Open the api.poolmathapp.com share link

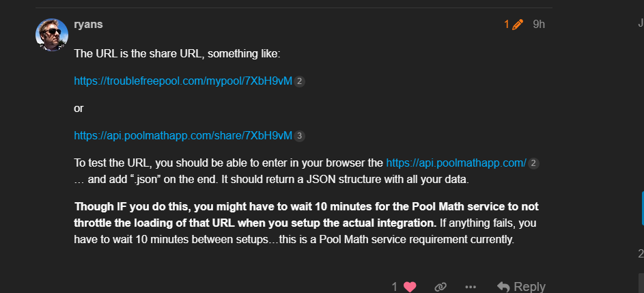[x=183, y=136]
